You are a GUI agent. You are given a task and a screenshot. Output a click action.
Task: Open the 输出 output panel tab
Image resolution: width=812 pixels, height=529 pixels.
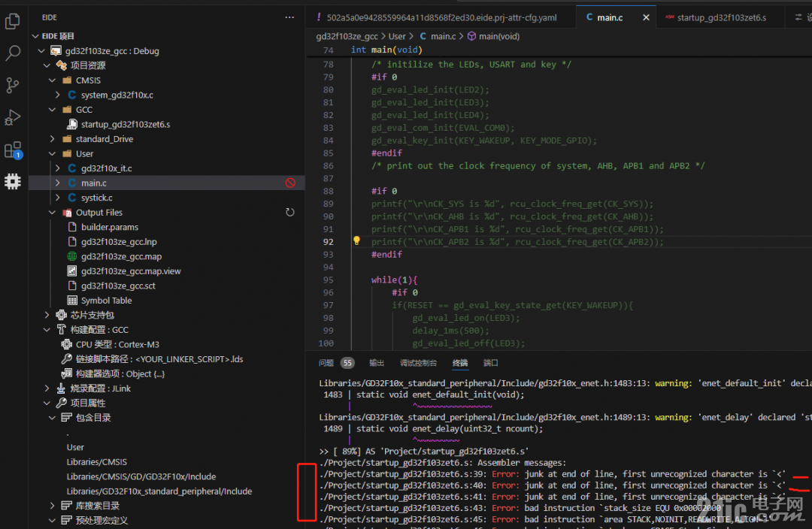tap(377, 363)
